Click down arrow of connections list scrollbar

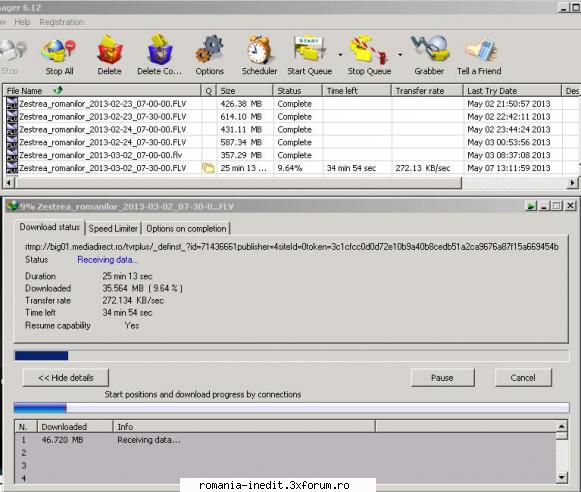coord(562,478)
